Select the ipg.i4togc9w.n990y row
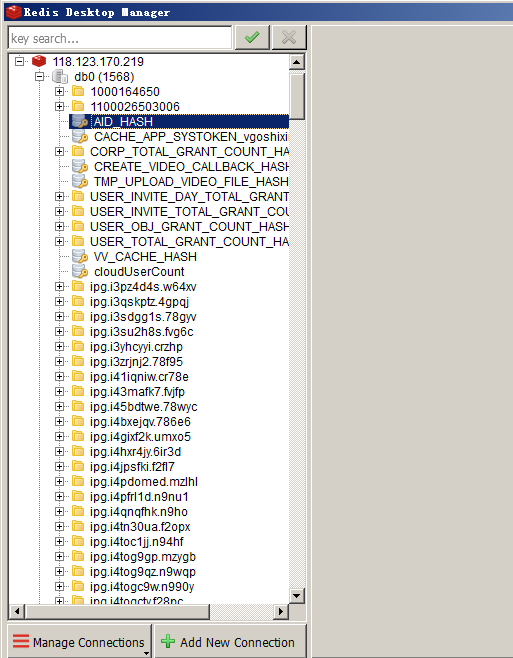Screen dimensions: 513x658 pos(142,587)
